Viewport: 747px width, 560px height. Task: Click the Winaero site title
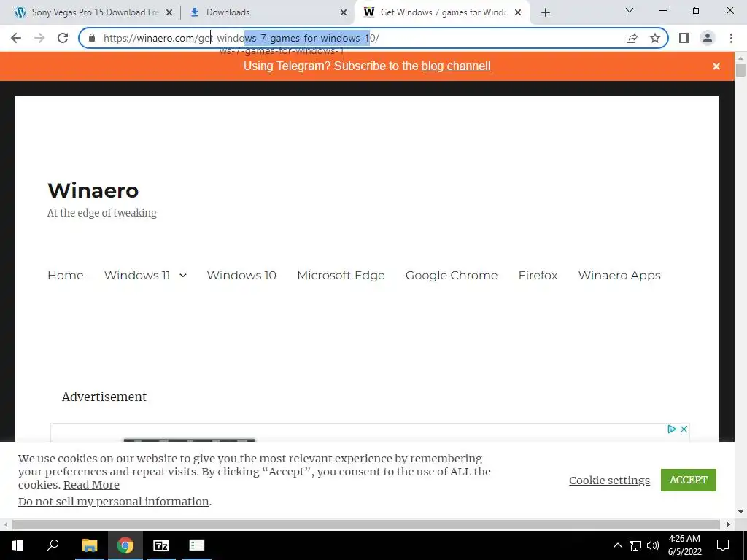[x=93, y=190]
